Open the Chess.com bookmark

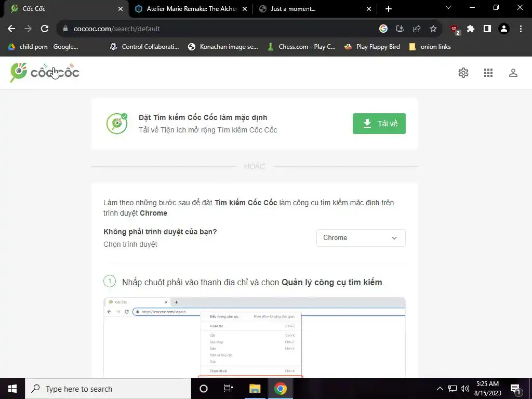tap(301, 47)
